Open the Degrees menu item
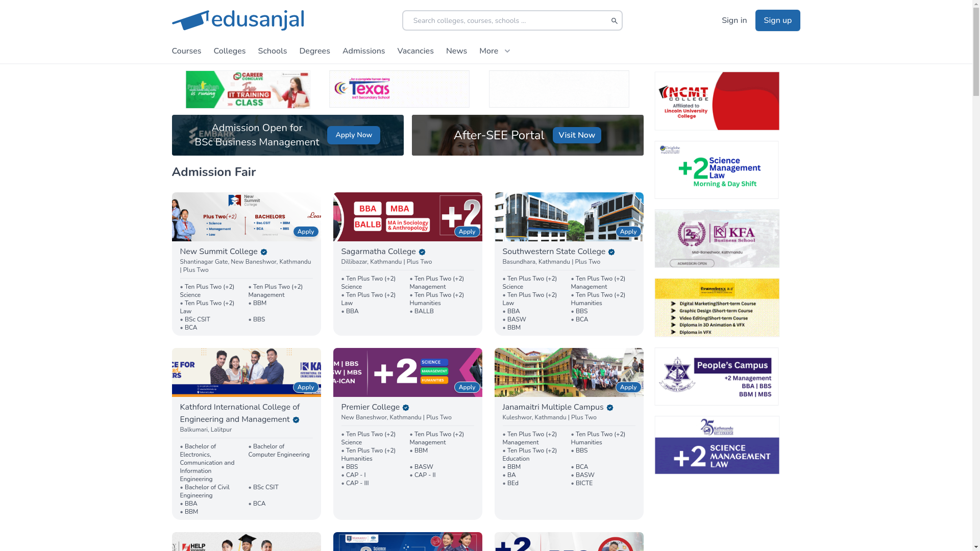This screenshot has height=551, width=980. tap(314, 51)
